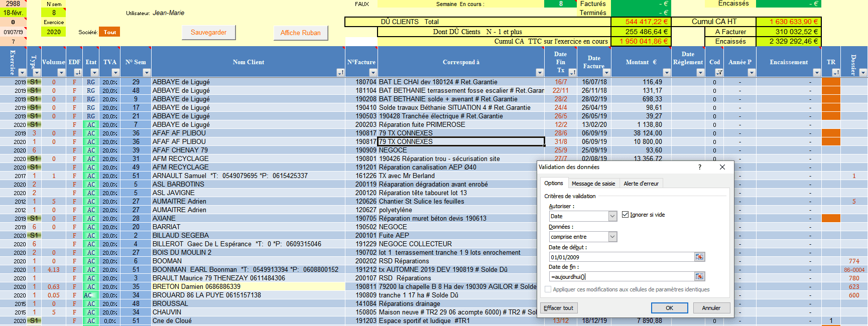Screen dimensions: 868x326
Task: Click the Nom Client sort filter icon
Action: click(x=340, y=73)
